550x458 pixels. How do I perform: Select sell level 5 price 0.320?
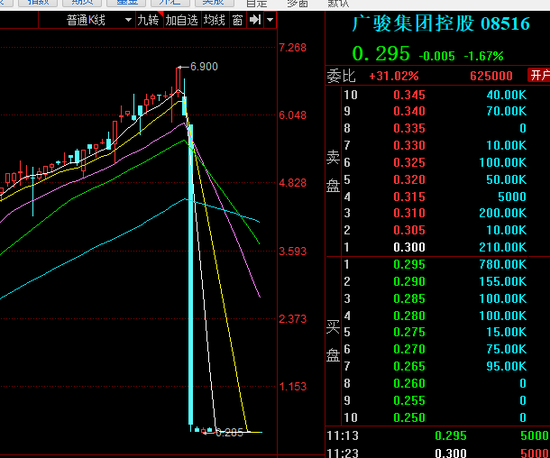tap(409, 180)
